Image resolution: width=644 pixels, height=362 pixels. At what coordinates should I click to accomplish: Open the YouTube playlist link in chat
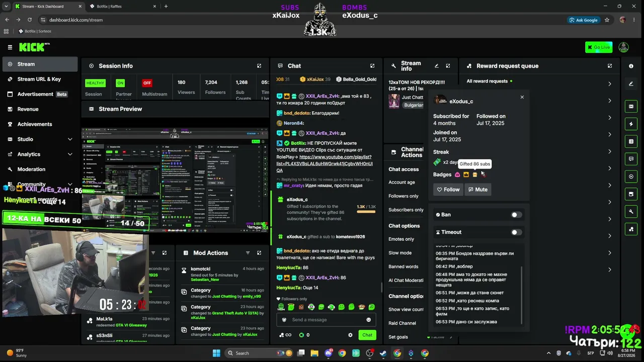coord(325,163)
